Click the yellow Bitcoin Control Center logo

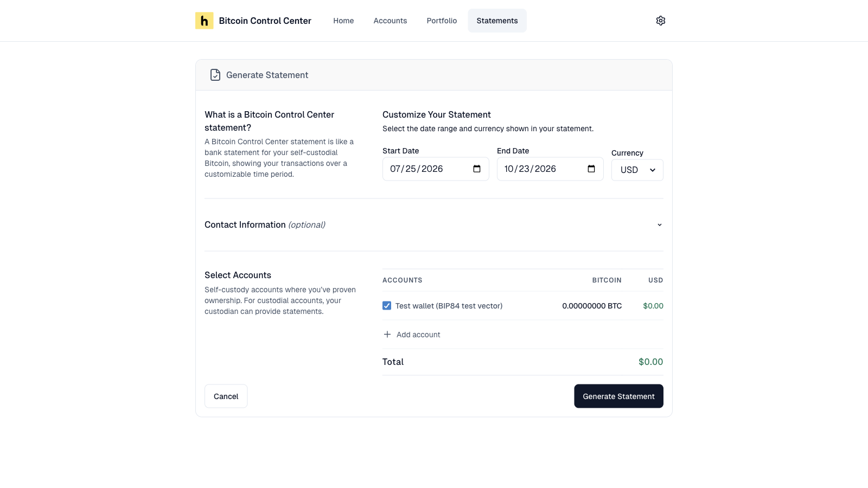coord(204,21)
